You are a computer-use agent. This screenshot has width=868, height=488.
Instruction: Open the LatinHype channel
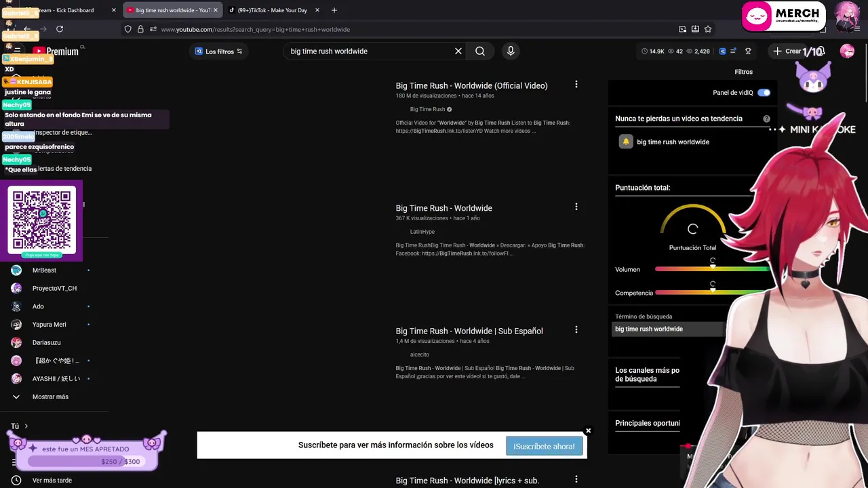tap(422, 232)
